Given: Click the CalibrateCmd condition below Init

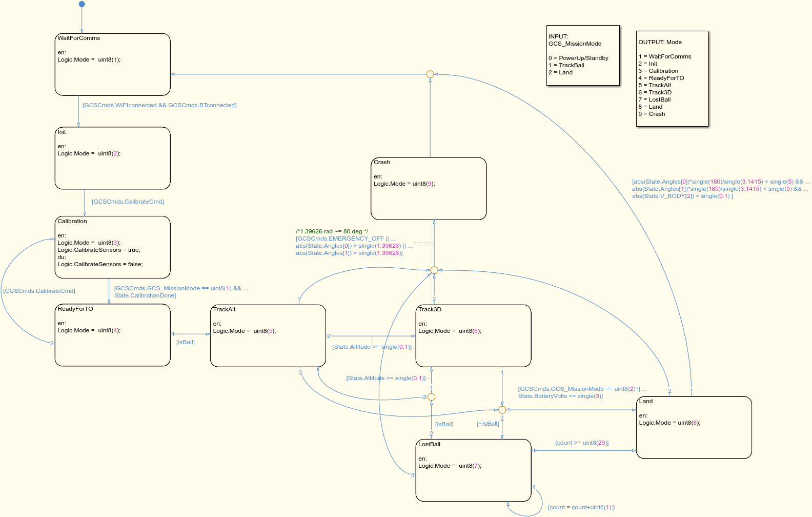Looking at the screenshot, I should tap(128, 202).
